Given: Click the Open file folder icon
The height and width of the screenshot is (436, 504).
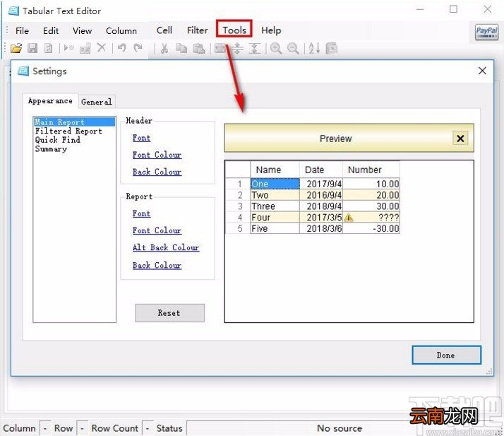Looking at the screenshot, I should pyautogui.click(x=16, y=48).
